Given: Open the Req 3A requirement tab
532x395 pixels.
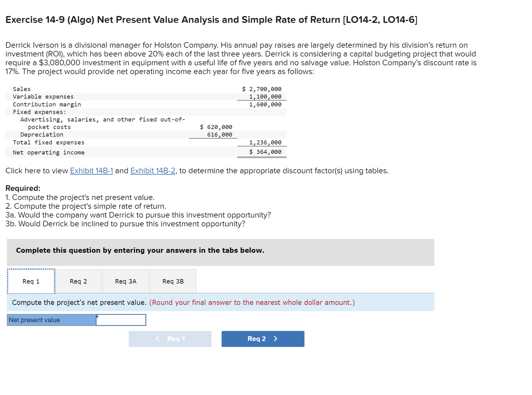Looking at the screenshot, I should pos(126,281).
